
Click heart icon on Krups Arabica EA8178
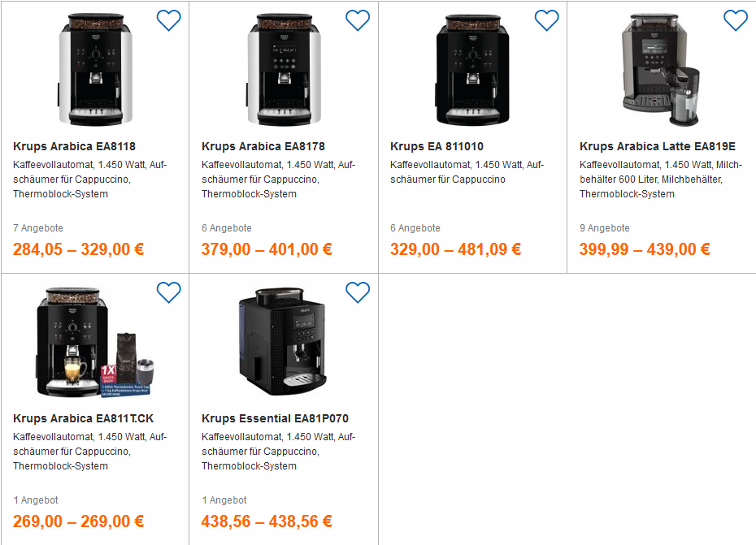[358, 20]
